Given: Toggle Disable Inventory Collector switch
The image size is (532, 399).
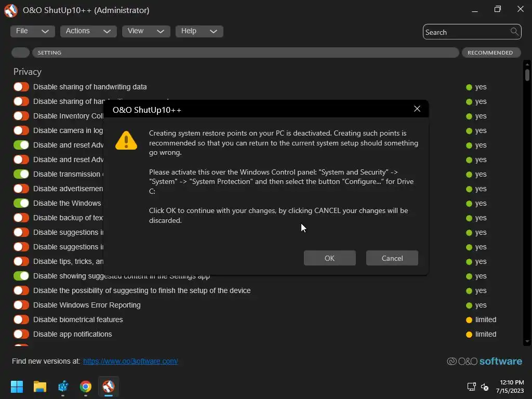Looking at the screenshot, I should point(21,116).
